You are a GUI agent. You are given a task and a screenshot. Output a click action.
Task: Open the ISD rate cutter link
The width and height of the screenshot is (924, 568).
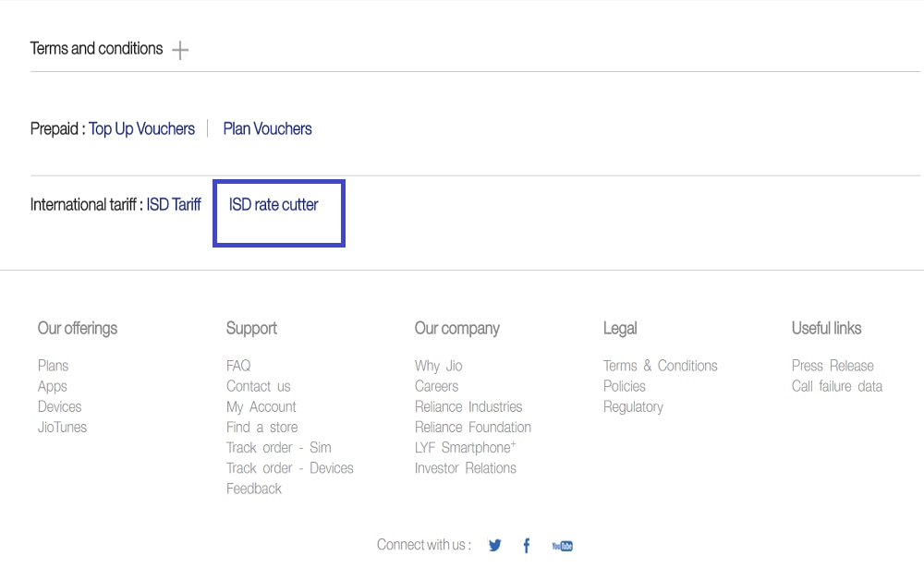click(274, 205)
